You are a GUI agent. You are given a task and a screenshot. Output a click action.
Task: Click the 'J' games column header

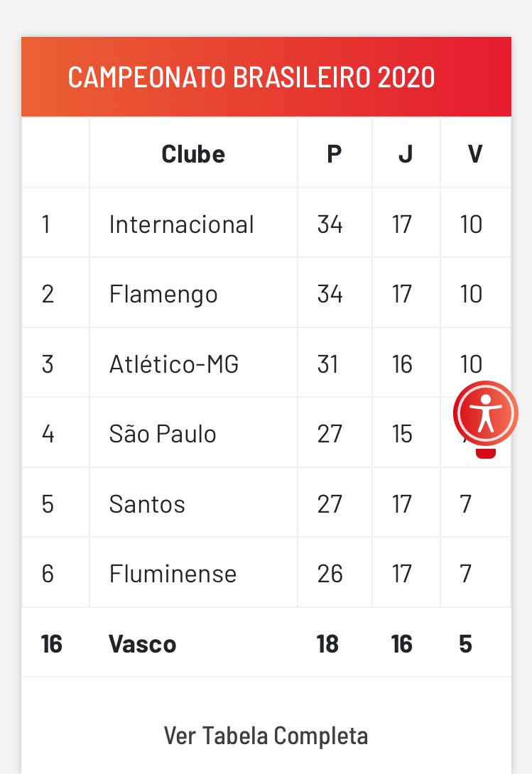pyautogui.click(x=405, y=154)
